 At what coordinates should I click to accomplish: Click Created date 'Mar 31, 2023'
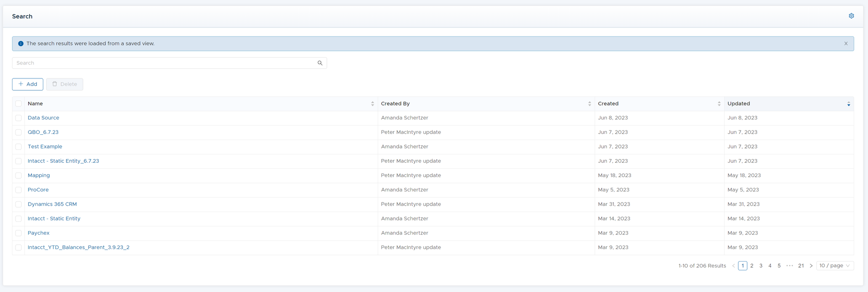614,204
